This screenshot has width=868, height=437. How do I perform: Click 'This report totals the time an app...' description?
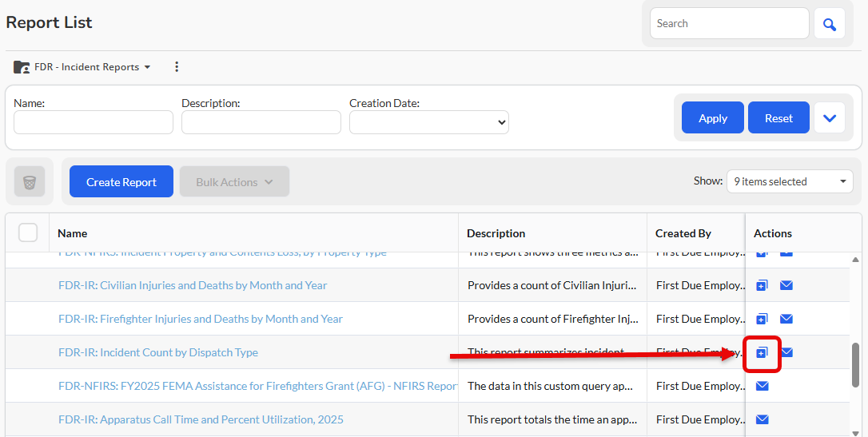pos(552,419)
